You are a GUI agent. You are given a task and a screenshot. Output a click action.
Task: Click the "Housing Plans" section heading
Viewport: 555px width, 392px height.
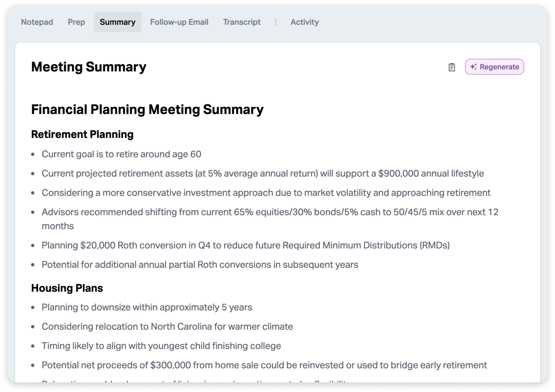[67, 288]
